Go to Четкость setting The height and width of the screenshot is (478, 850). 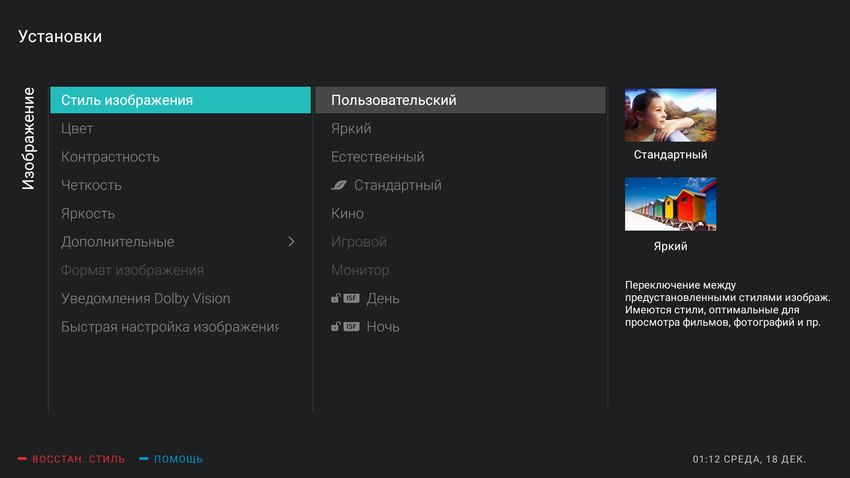coord(91,185)
